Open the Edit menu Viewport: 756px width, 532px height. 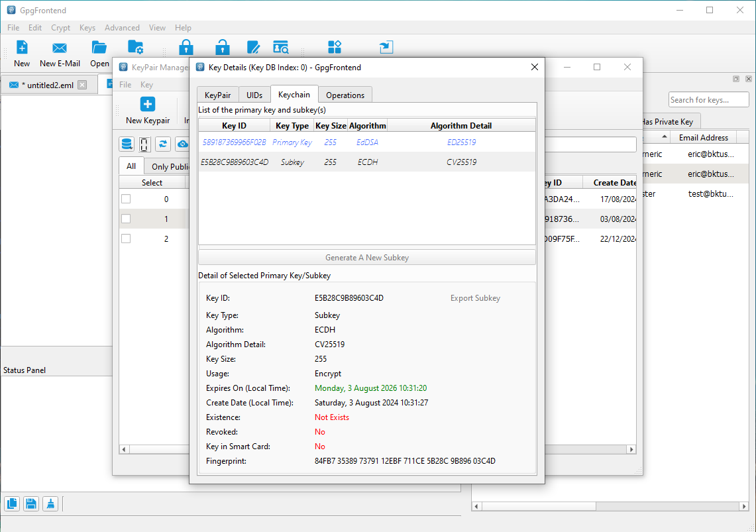coord(35,27)
